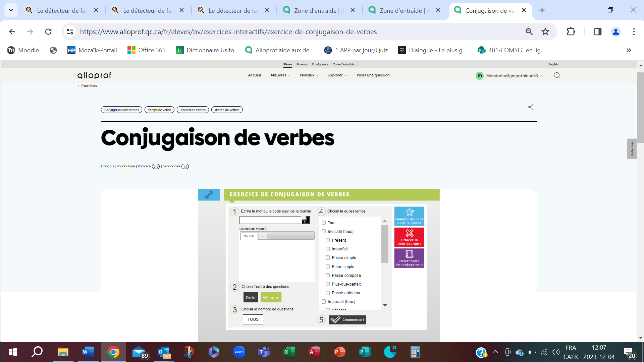
Task: Expand the Matières dropdown menu
Action: click(x=280, y=75)
